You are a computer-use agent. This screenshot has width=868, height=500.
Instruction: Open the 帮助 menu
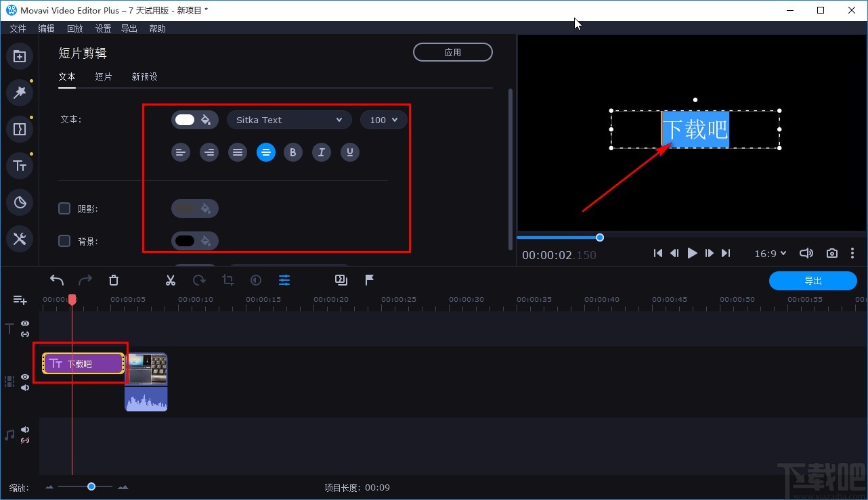(x=157, y=28)
